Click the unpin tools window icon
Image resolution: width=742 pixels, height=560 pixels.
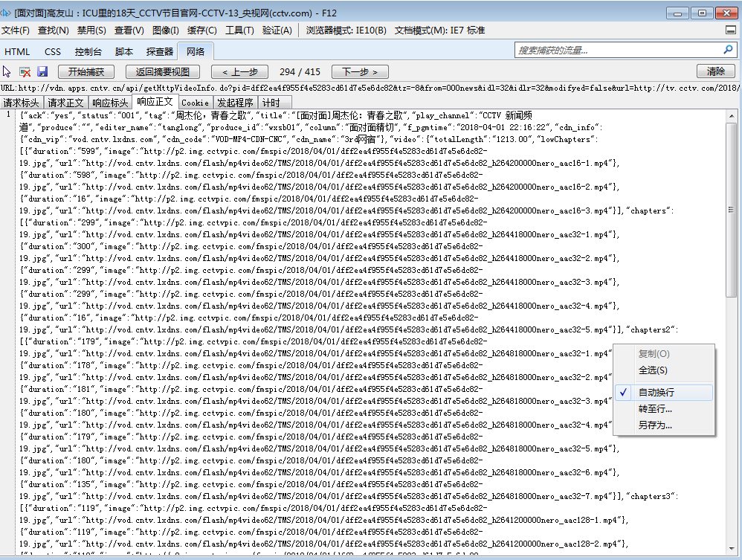click(x=731, y=30)
